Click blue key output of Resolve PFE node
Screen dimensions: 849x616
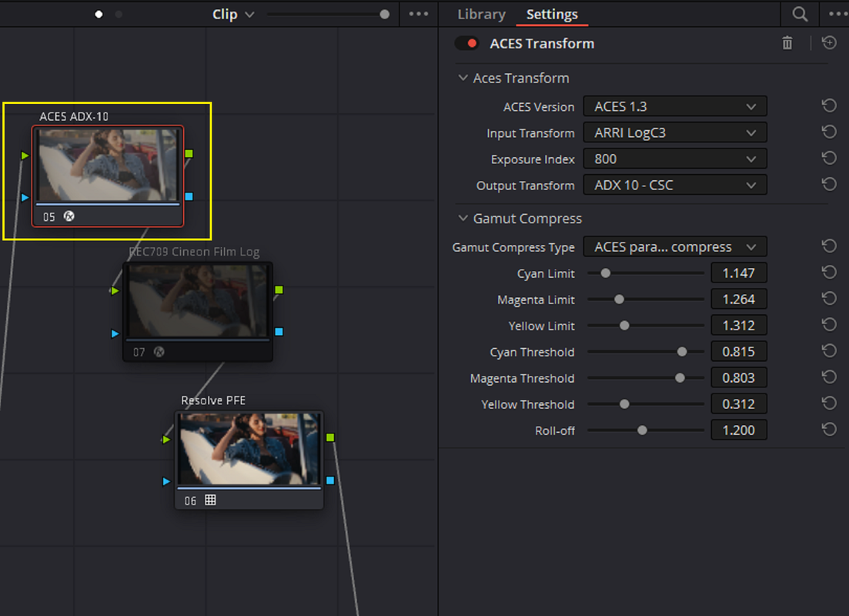330,480
